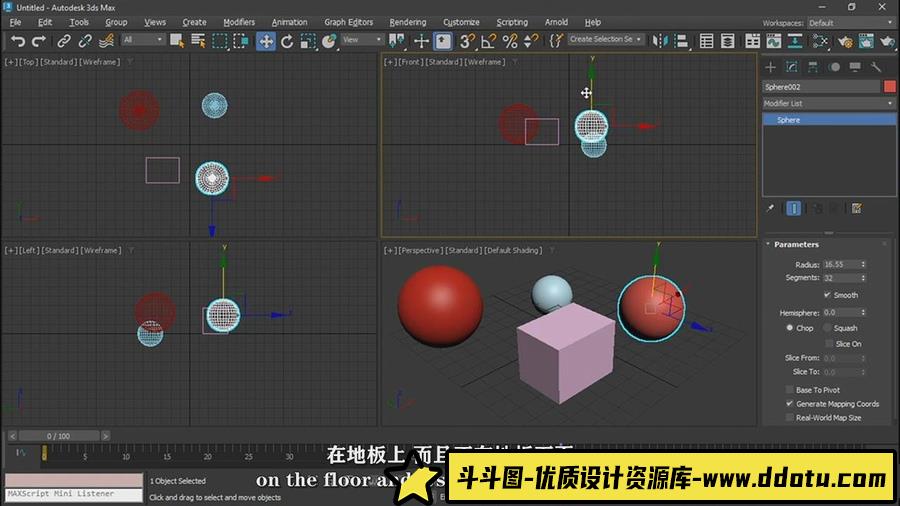
Task: Select Sphere in the modifier stack
Action: (x=829, y=119)
